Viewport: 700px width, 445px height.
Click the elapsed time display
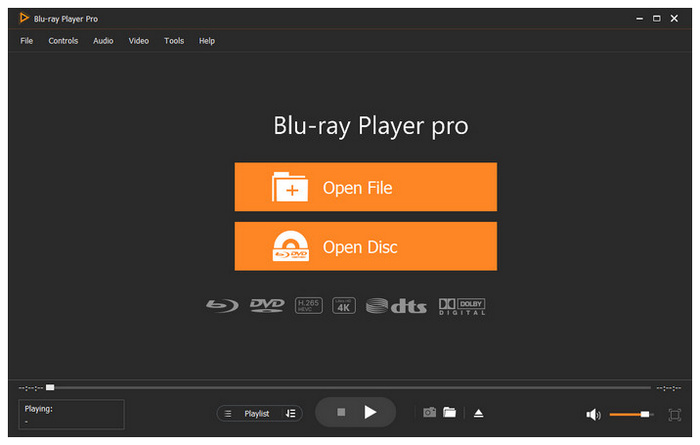click(31, 388)
